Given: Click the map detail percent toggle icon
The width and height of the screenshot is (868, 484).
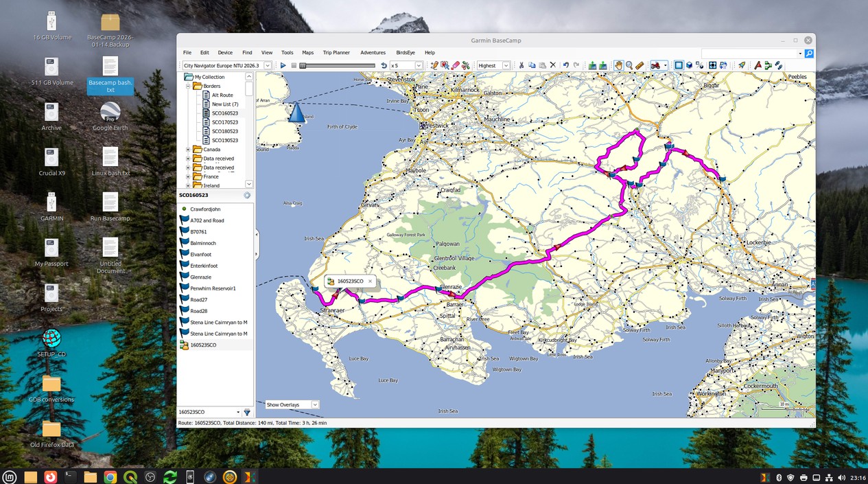Looking at the screenshot, I should (700, 65).
